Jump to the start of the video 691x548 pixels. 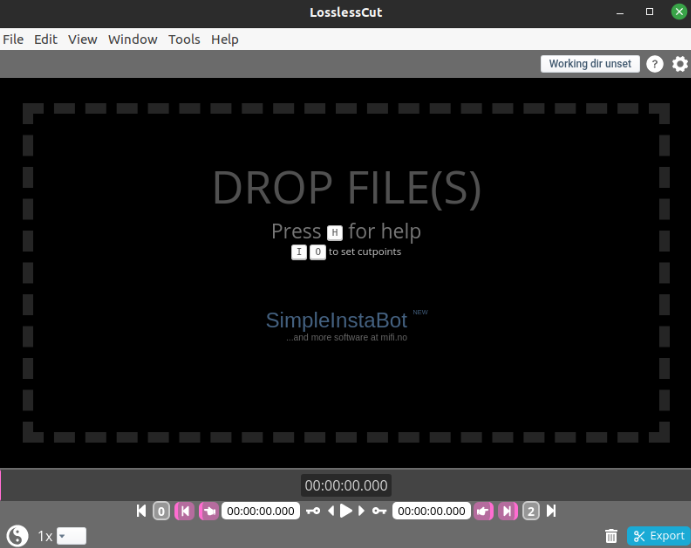(141, 511)
